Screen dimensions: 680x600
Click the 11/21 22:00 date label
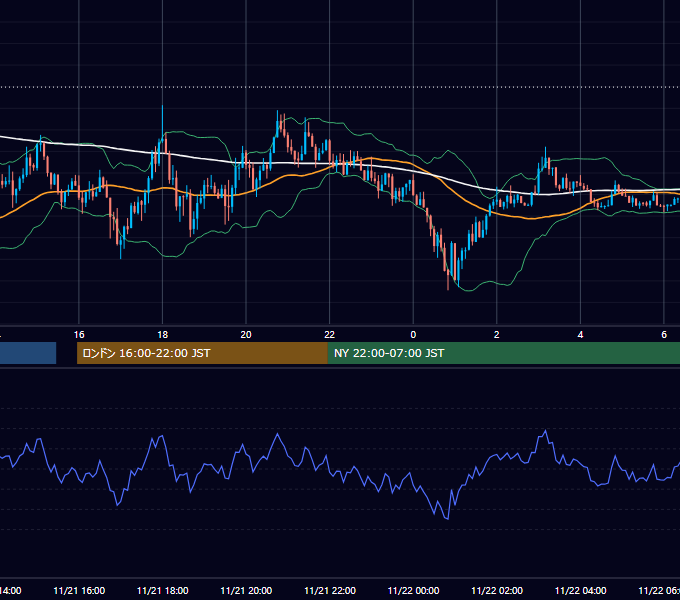(330, 590)
